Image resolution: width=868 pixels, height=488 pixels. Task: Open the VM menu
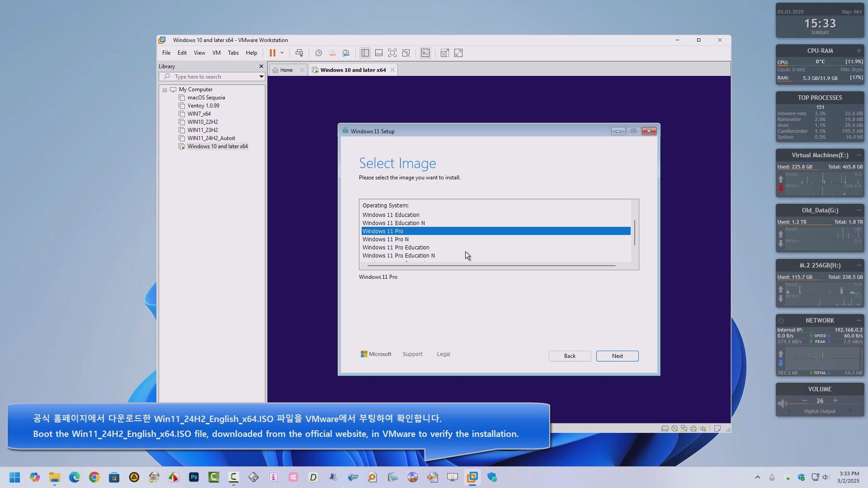pyautogui.click(x=217, y=53)
